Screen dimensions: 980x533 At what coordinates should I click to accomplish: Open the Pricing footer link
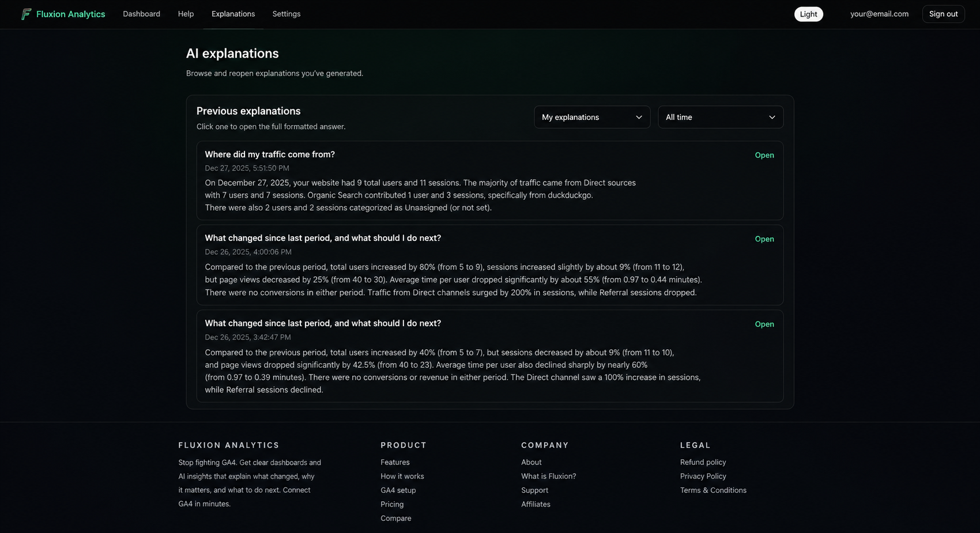(392, 504)
